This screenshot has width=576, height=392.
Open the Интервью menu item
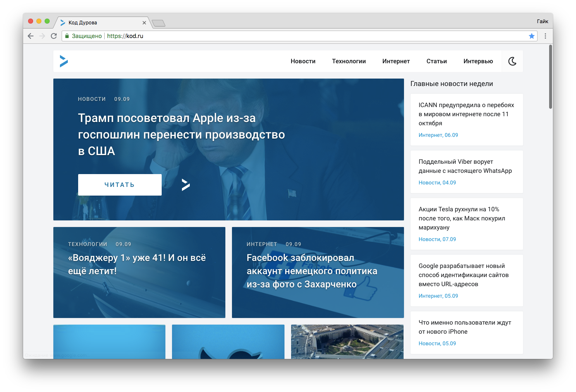[478, 61]
